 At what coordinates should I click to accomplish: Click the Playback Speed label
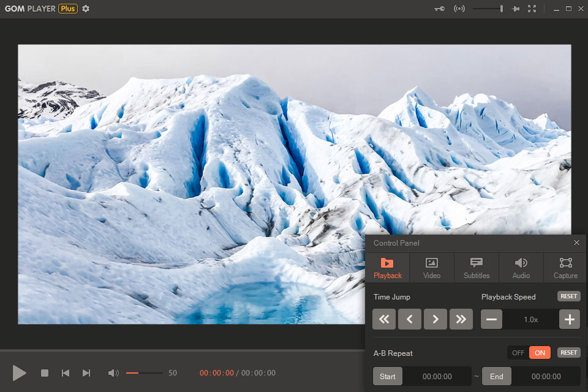[x=508, y=296]
